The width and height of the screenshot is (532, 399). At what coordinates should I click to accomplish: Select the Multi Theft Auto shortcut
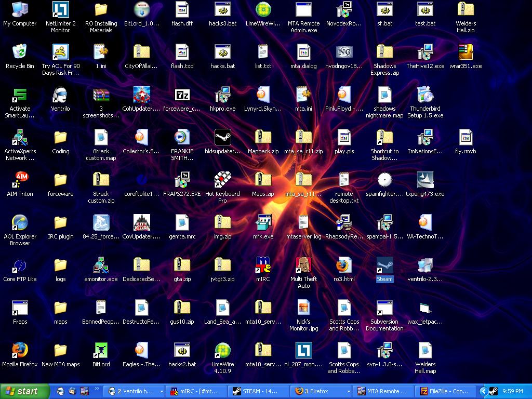(x=303, y=265)
